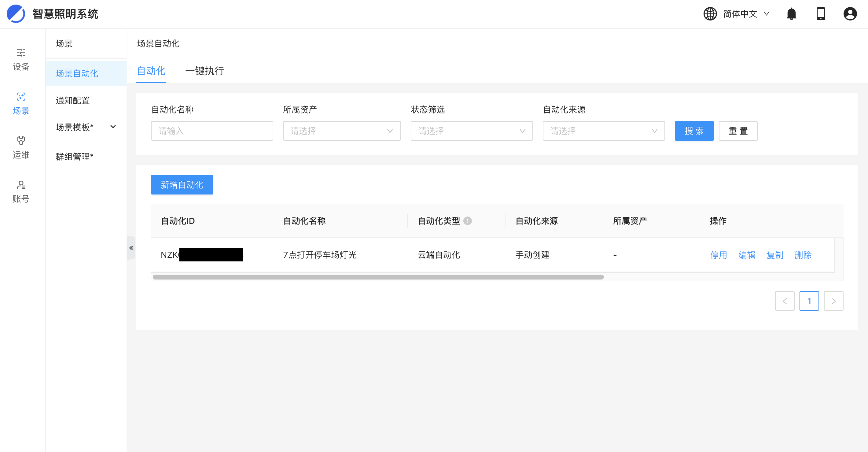Open notifications bell icon
Image resolution: width=868 pixels, height=452 pixels.
[791, 14]
